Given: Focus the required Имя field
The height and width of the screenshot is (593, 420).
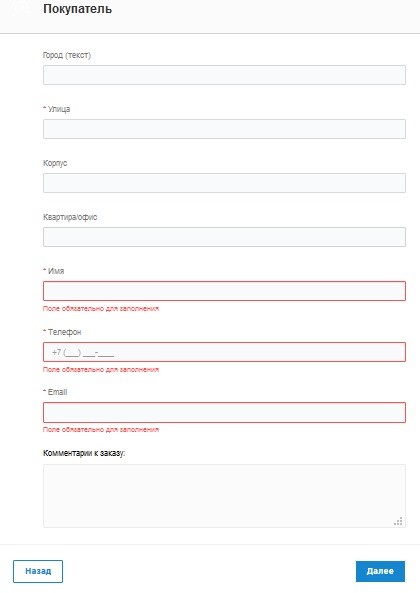Looking at the screenshot, I should point(224,291).
